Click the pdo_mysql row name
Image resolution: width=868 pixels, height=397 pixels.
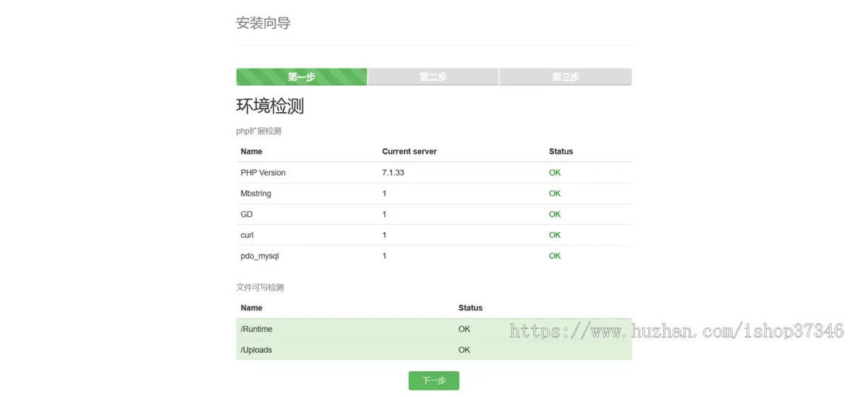[260, 256]
